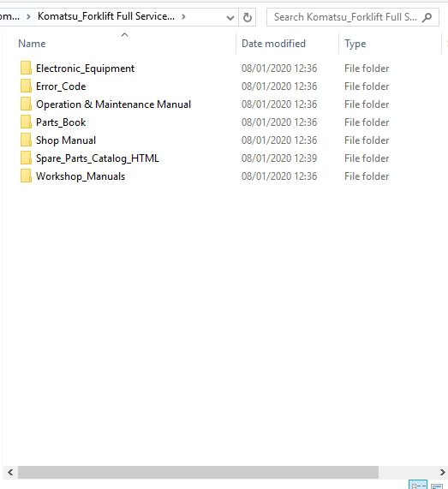This screenshot has width=448, height=489.
Task: Select Komatsu_Forklift Full Service breadcrumb
Action: (x=106, y=16)
